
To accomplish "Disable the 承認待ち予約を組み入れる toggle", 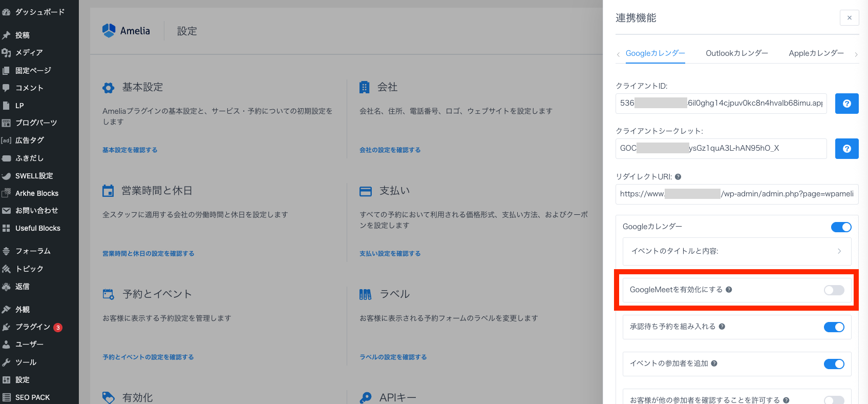I will 834,327.
